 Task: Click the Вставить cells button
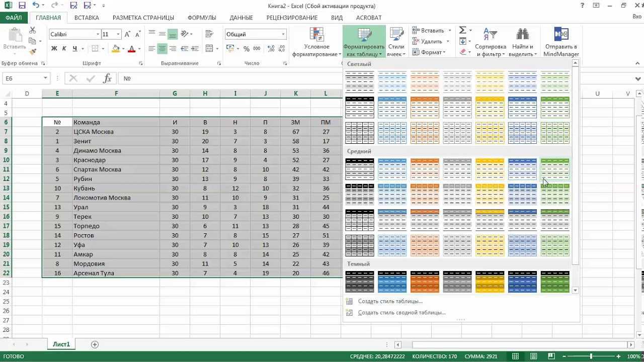click(428, 30)
